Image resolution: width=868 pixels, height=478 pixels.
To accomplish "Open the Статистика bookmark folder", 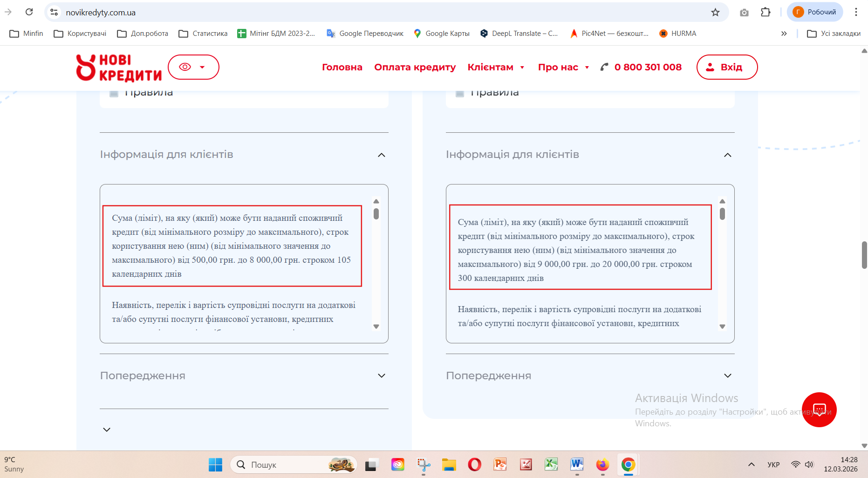I will tap(203, 34).
